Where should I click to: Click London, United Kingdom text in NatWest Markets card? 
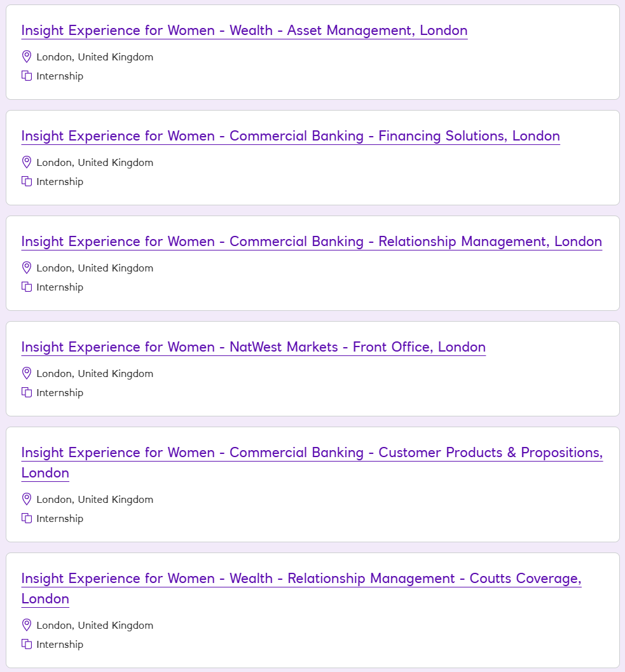coord(95,373)
